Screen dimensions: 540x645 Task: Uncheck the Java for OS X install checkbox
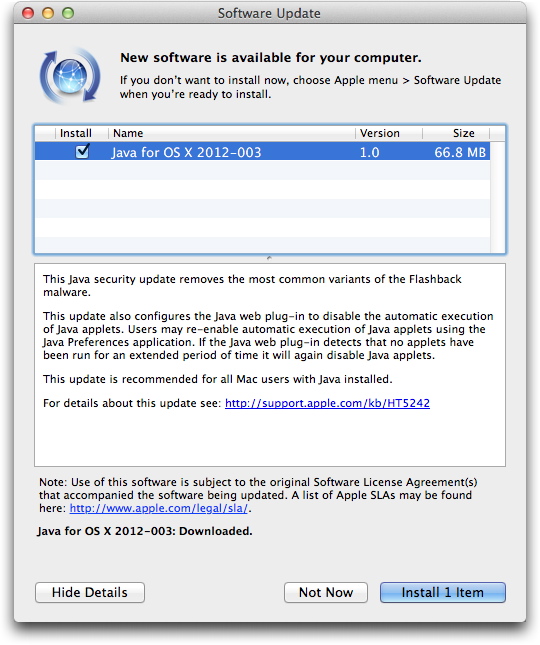(x=82, y=151)
